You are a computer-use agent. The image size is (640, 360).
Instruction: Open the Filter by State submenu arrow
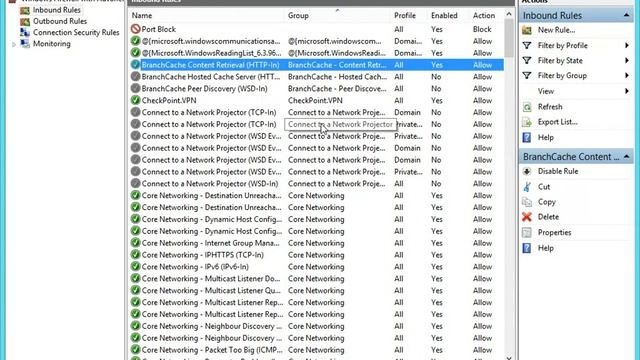[627, 60]
